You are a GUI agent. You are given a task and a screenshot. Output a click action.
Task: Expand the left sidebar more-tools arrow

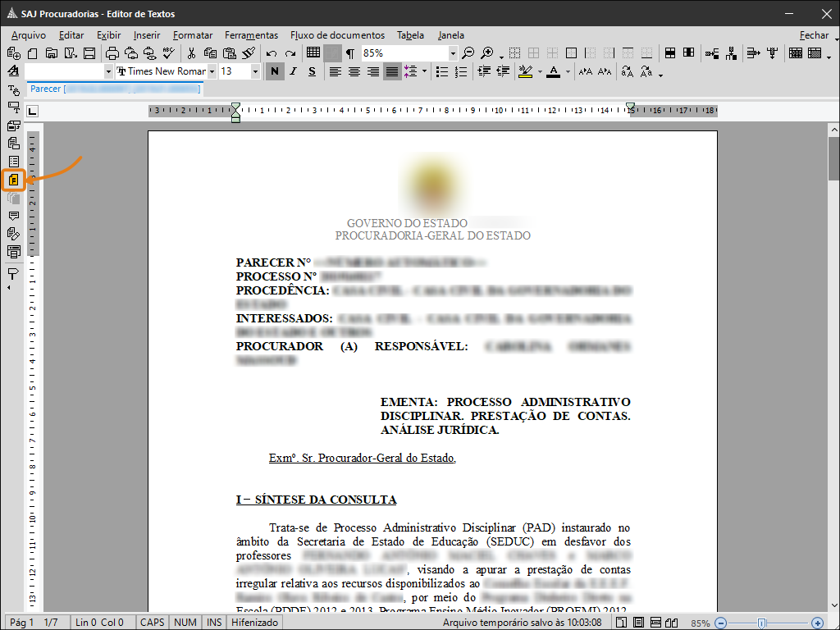(x=8, y=288)
